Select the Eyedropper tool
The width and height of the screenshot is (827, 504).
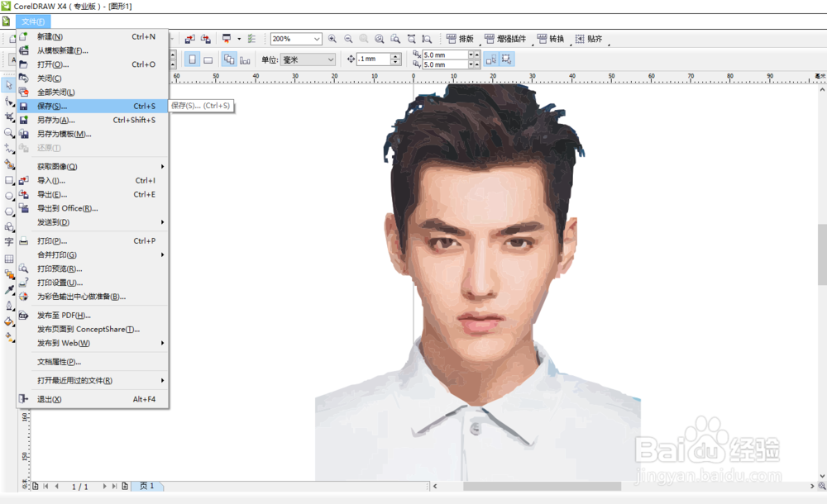[x=9, y=290]
